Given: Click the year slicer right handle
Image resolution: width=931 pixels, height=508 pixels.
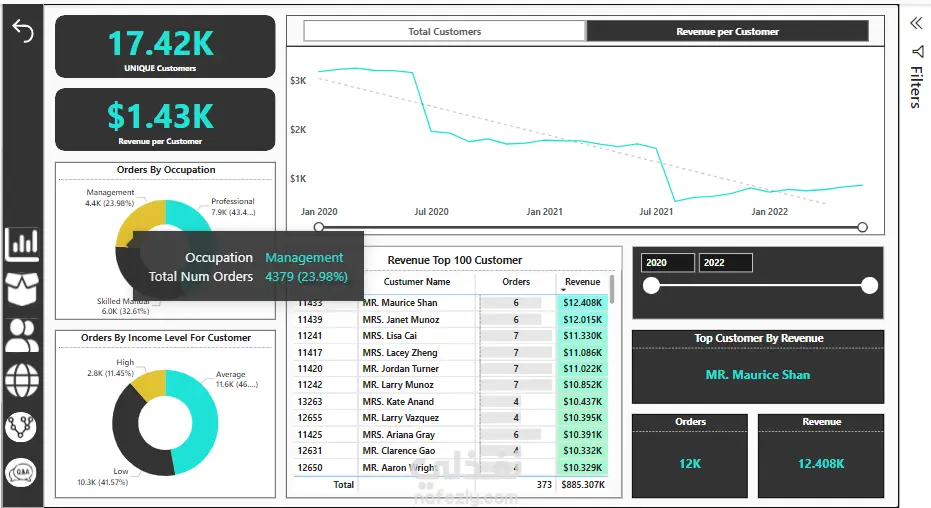Looking at the screenshot, I should coord(869,285).
